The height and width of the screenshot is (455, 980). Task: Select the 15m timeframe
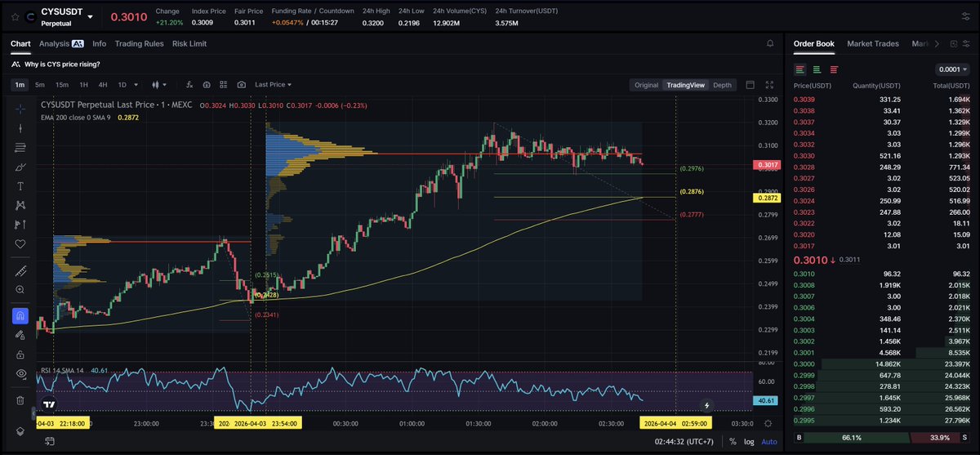click(62, 84)
